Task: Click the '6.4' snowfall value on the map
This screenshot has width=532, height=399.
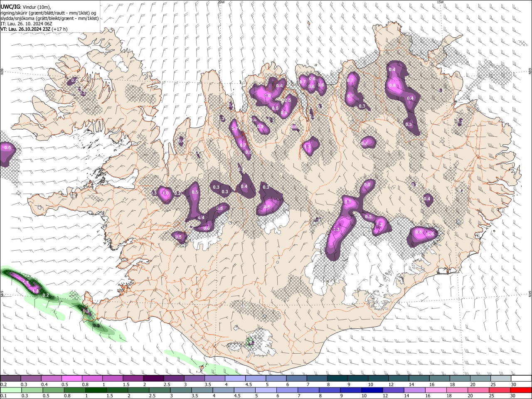Action: coord(201,218)
